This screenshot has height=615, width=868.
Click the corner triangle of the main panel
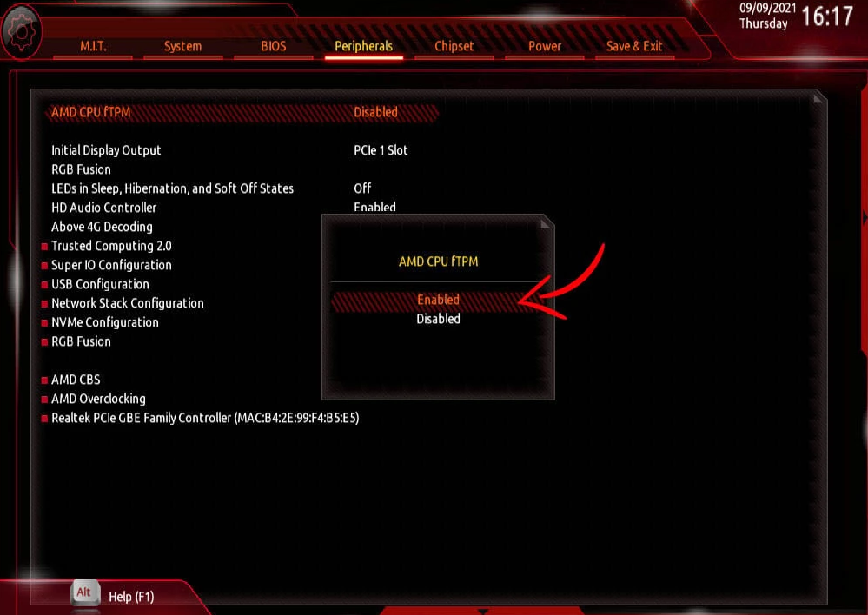tap(818, 98)
